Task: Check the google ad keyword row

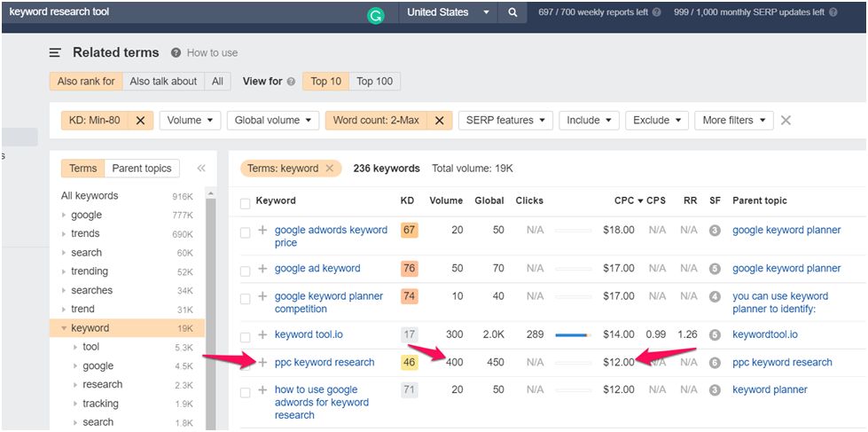Action: [246, 269]
